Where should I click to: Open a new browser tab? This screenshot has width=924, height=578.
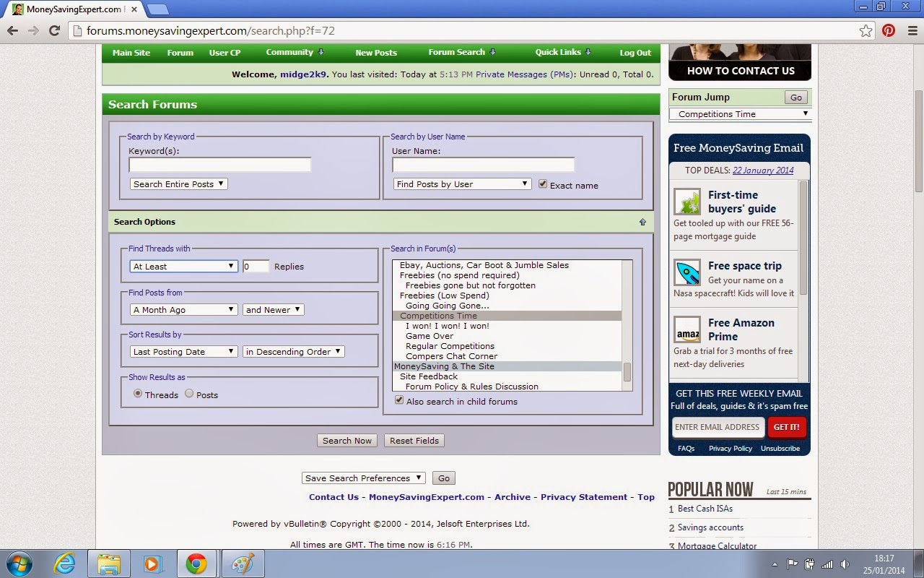point(157,9)
